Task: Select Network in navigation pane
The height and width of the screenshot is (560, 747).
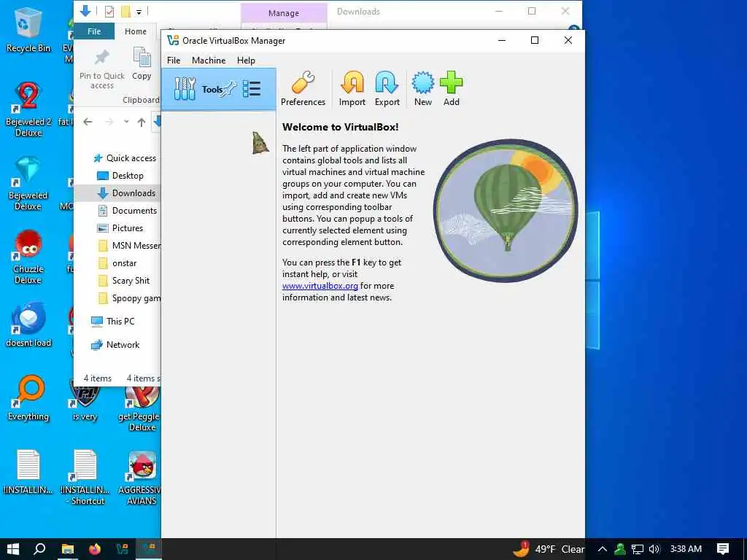Action: click(x=115, y=345)
